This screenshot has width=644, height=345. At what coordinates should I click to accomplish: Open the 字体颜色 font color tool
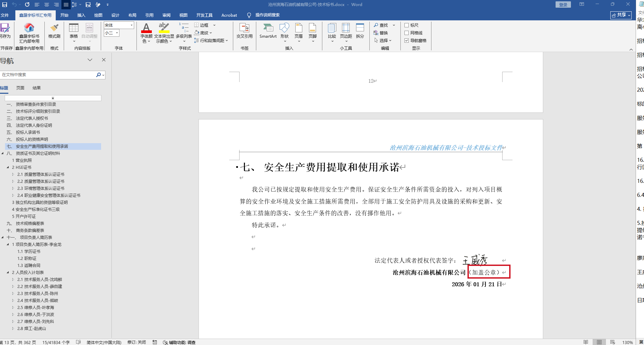146,33
